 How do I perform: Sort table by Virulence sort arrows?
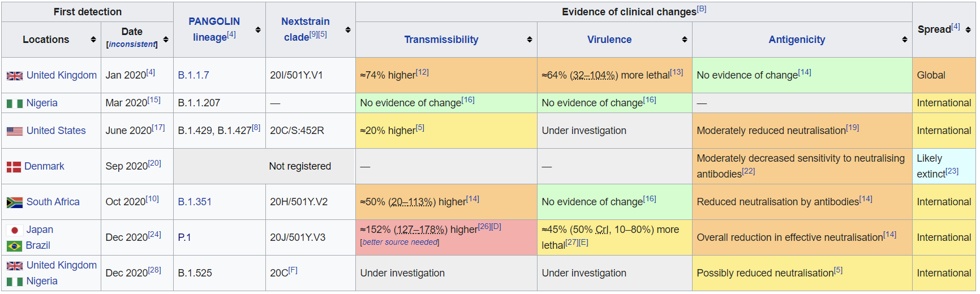(x=685, y=40)
